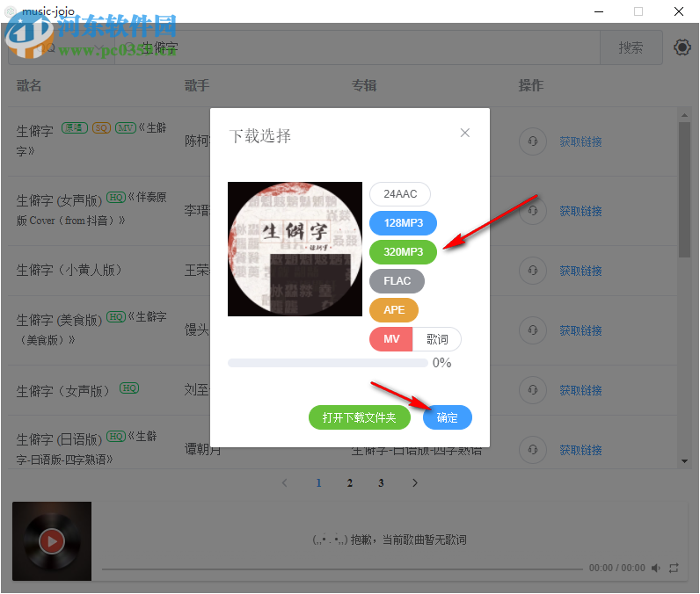Click the 搜索 search button
Image resolution: width=700 pixels, height=594 pixels.
tap(631, 47)
